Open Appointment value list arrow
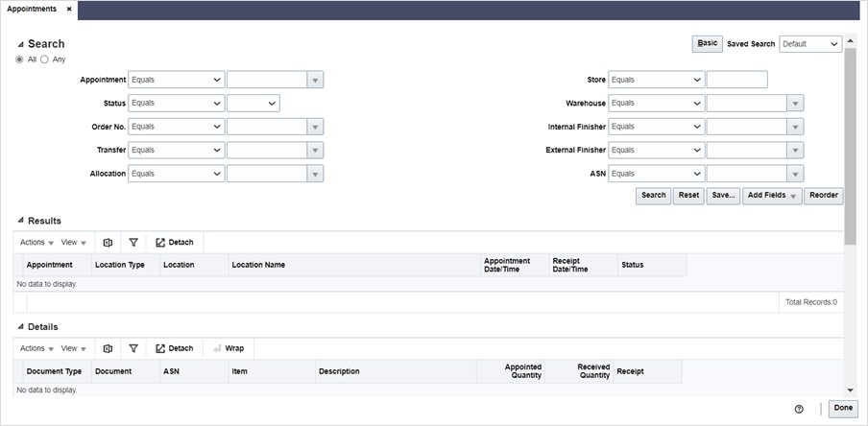Viewport: 868px width, 426px height. 315,80
